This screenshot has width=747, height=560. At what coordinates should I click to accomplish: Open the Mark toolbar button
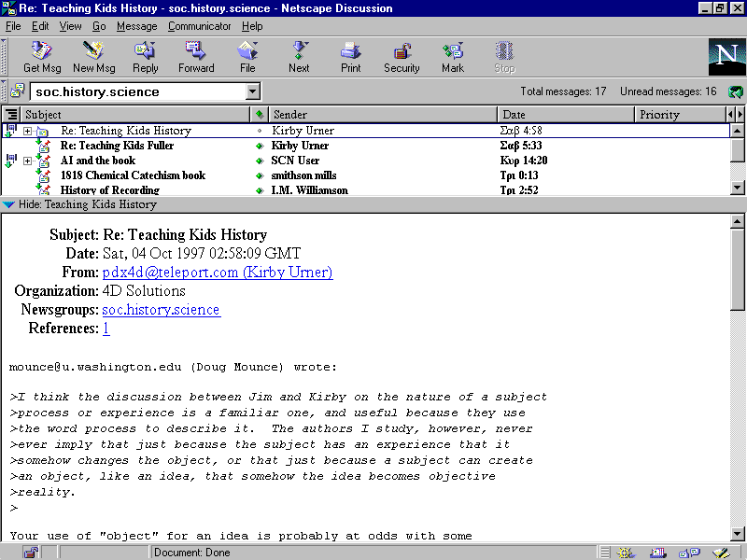[x=453, y=57]
